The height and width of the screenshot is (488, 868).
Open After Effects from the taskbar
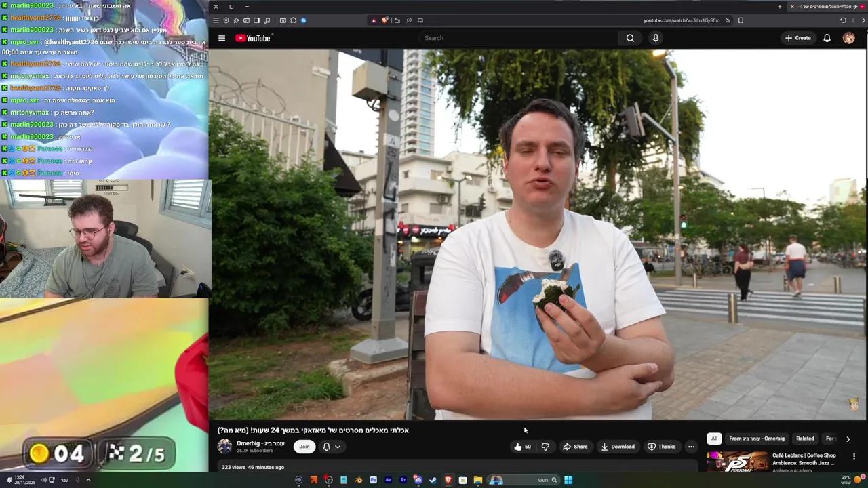tap(389, 480)
